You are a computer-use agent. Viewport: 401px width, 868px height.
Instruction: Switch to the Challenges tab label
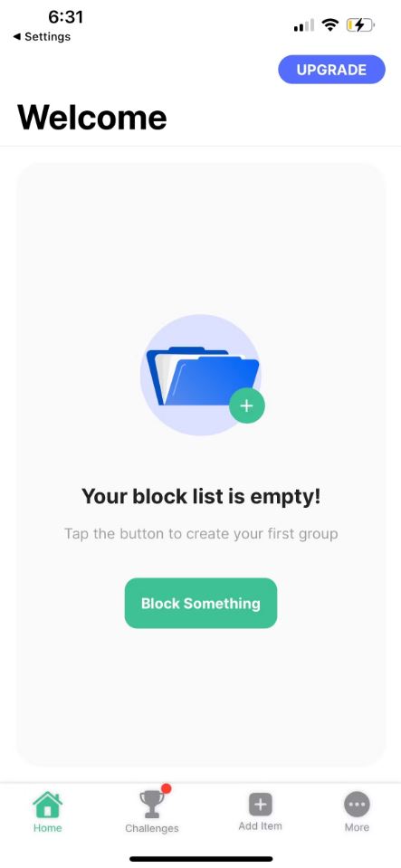pos(152,829)
